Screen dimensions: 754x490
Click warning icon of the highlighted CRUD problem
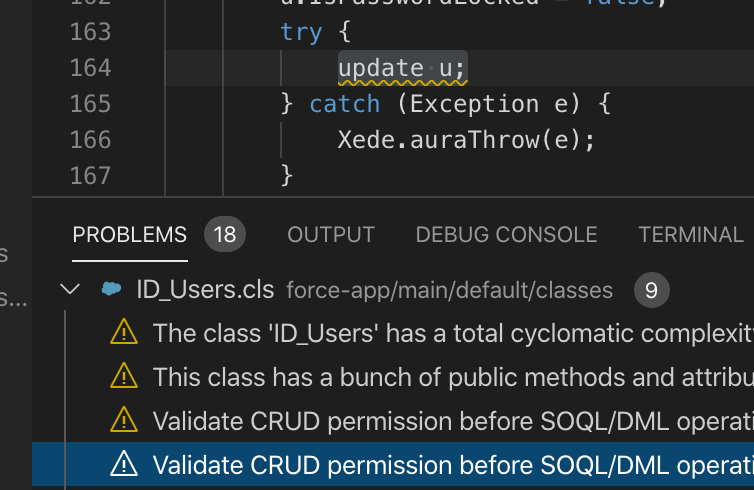click(123, 464)
